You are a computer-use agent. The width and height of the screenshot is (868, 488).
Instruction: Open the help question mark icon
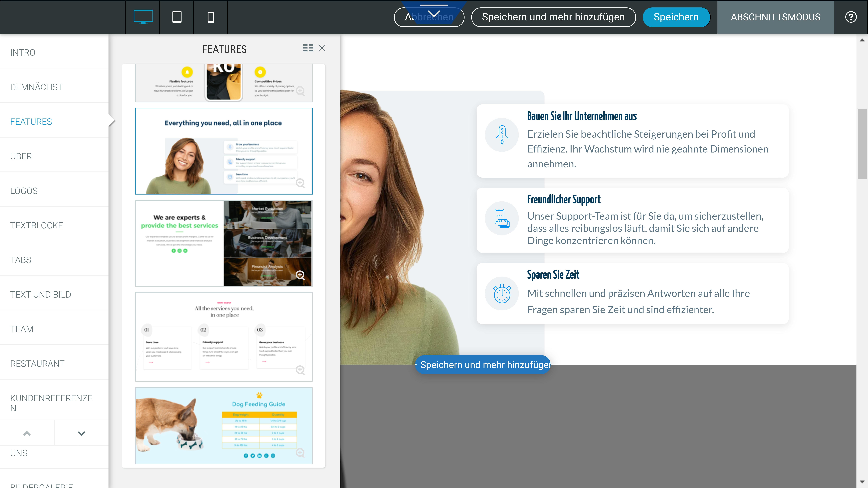pyautogui.click(x=851, y=17)
